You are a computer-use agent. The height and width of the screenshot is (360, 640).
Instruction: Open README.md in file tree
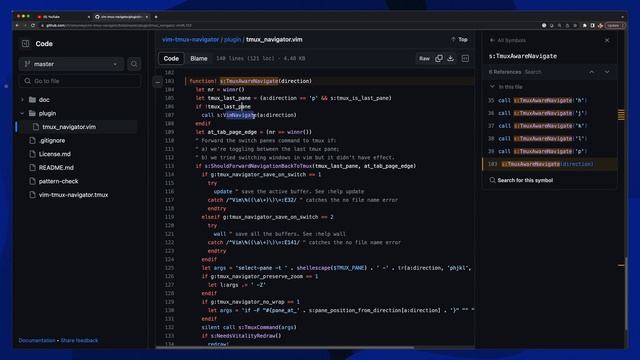[56, 168]
